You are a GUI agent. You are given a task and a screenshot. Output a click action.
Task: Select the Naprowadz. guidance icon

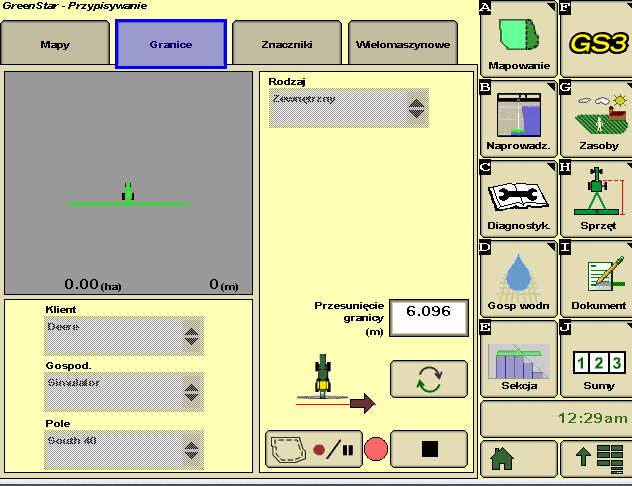[518, 119]
